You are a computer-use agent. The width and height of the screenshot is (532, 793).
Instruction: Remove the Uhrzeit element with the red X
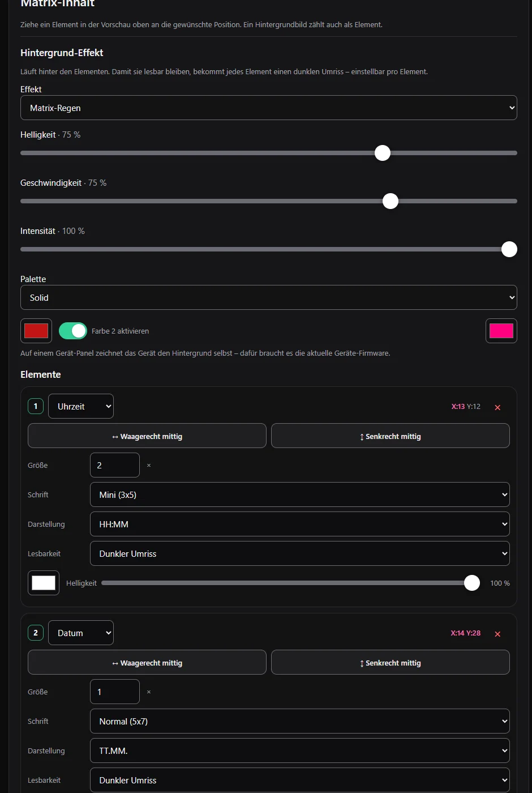[497, 407]
